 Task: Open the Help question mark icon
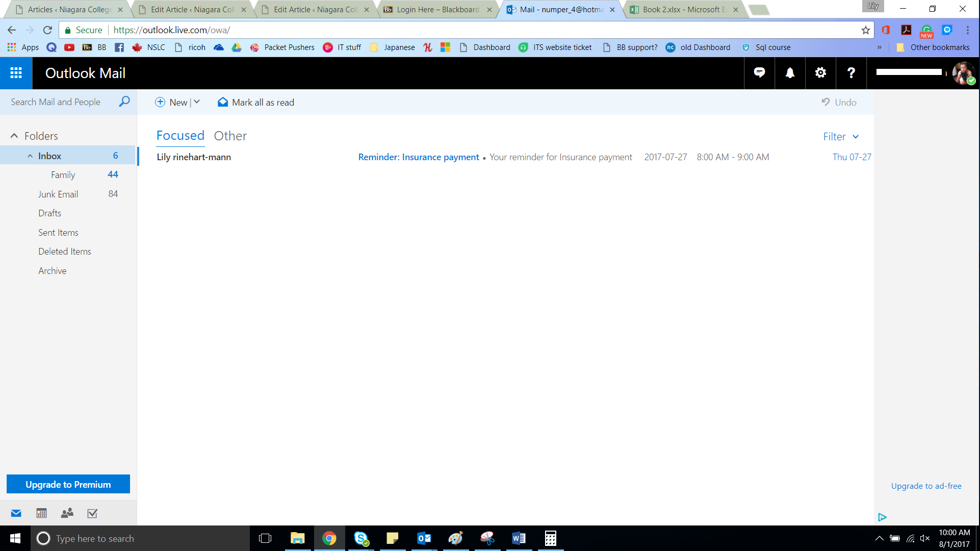coord(851,73)
